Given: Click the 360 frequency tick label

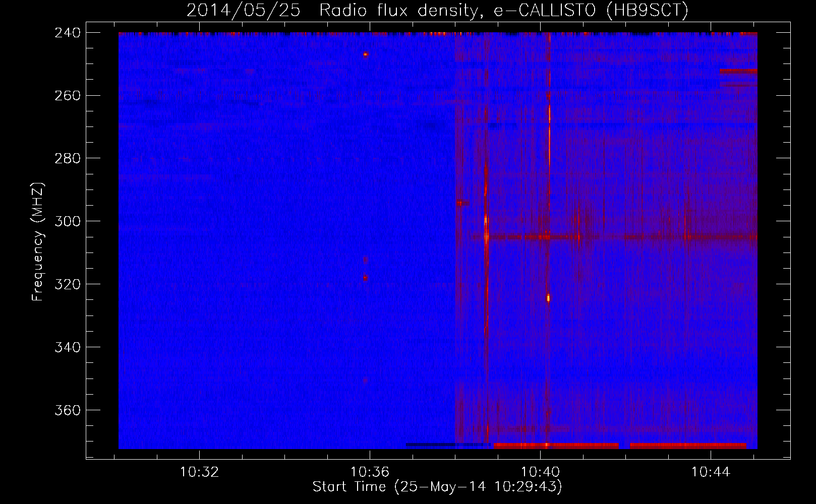Looking at the screenshot, I should (68, 410).
